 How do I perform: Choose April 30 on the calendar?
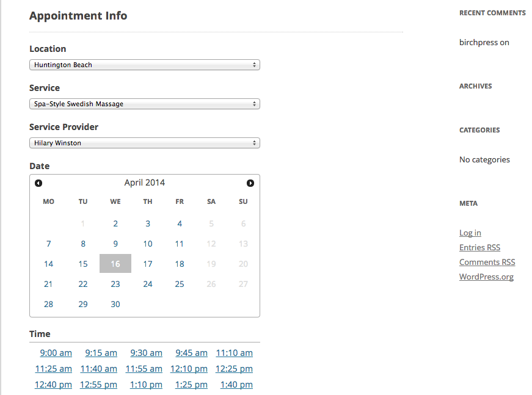coord(115,304)
